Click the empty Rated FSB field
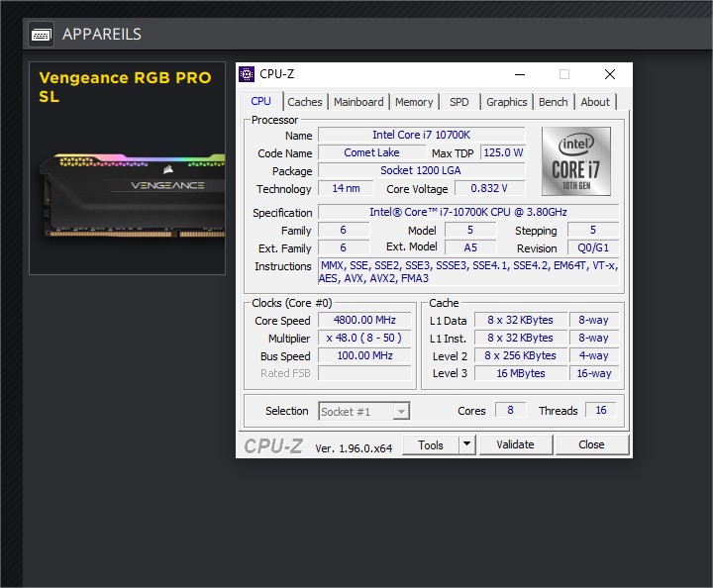Screen dimensions: 713x588 (364, 373)
